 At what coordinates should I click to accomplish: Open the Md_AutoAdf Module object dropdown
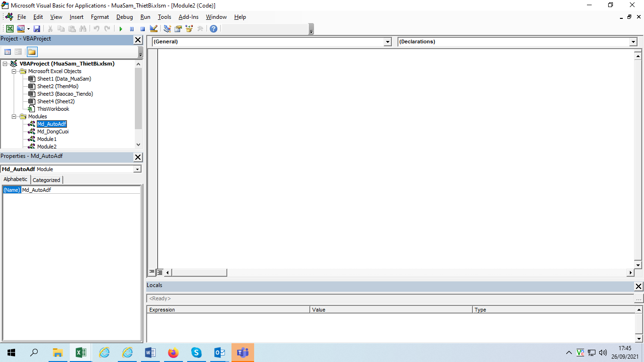[137, 169]
